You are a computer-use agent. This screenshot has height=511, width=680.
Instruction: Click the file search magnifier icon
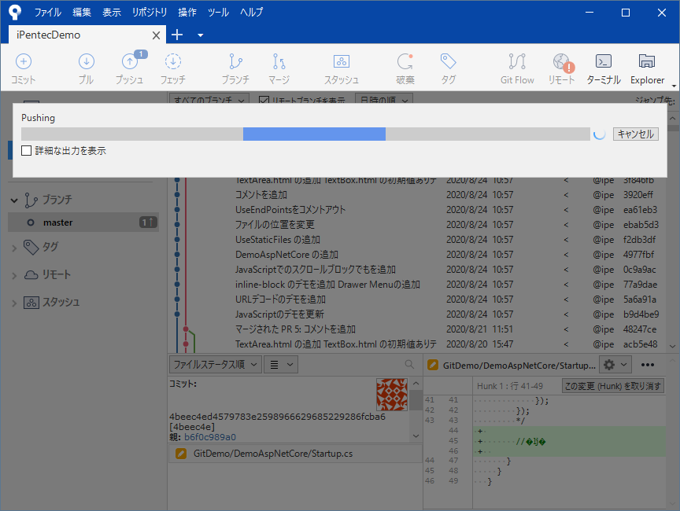click(x=409, y=364)
